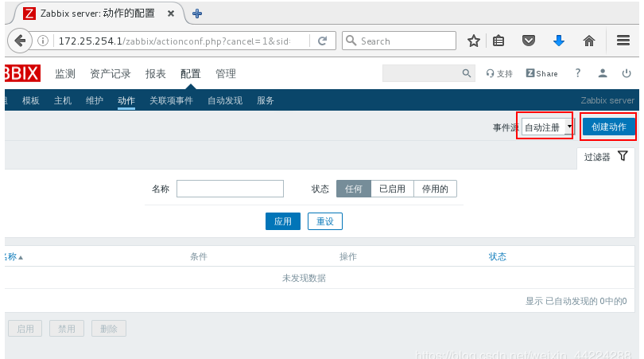This screenshot has height=359, width=644.
Task: Go to the 动作 submenu
Action: click(126, 100)
